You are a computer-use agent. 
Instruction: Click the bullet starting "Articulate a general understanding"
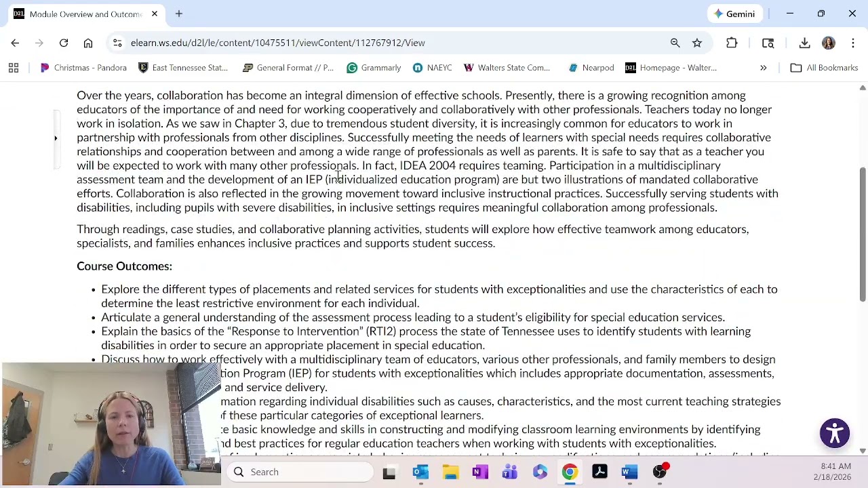413,317
